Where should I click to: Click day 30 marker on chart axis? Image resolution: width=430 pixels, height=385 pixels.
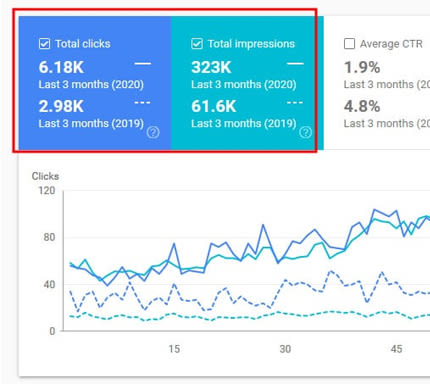coord(285,349)
